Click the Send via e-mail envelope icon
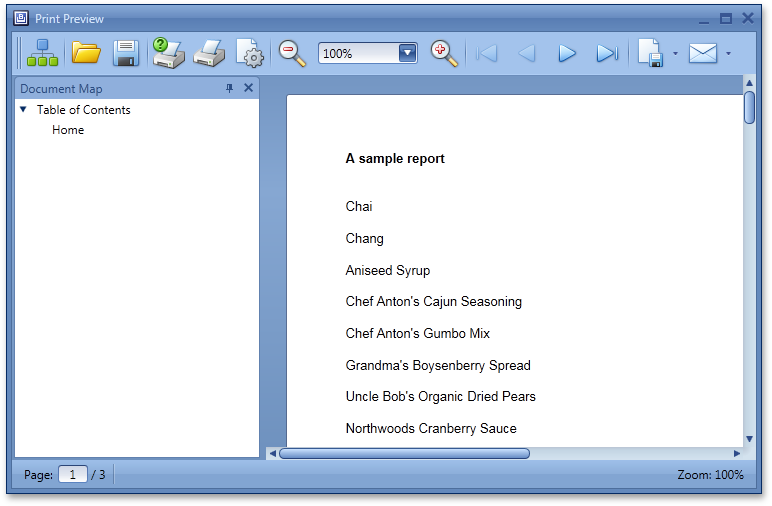 (x=703, y=53)
